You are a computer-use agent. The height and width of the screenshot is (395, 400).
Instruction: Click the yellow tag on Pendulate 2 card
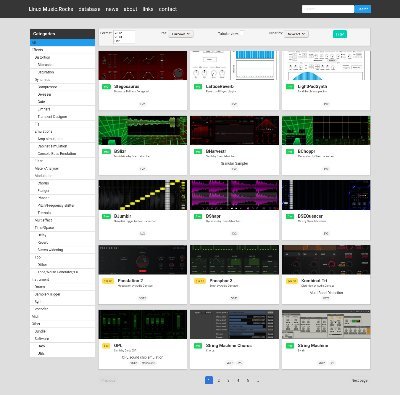pyautogui.click(x=108, y=281)
